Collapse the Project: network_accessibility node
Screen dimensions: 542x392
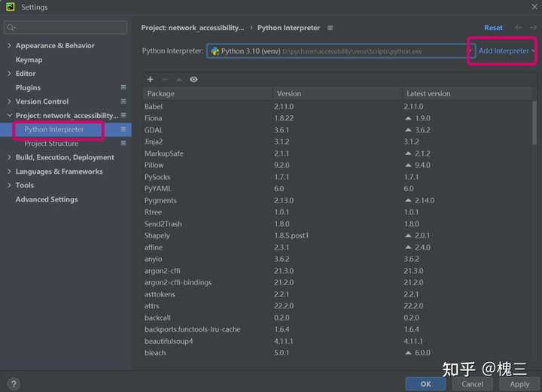point(9,115)
